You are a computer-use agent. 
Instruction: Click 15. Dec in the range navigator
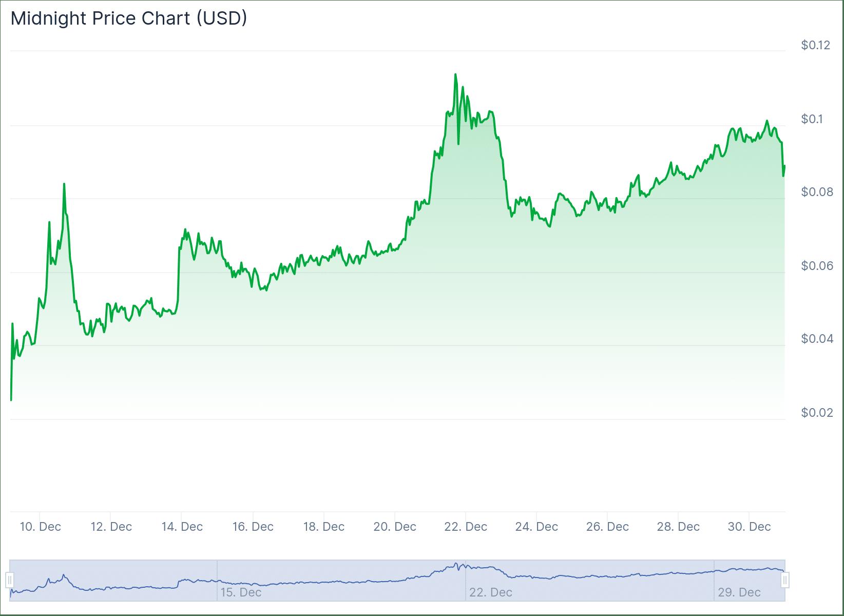(x=241, y=592)
